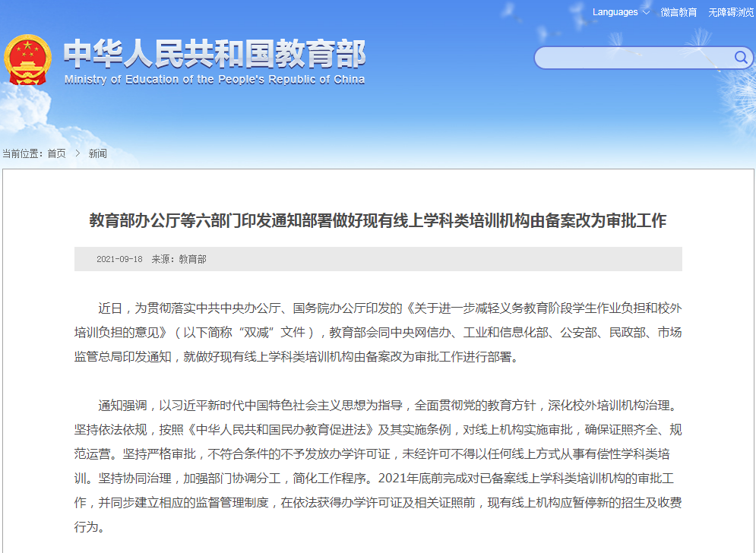Click the source label 来源：教育部
The image size is (756, 553).
[179, 259]
